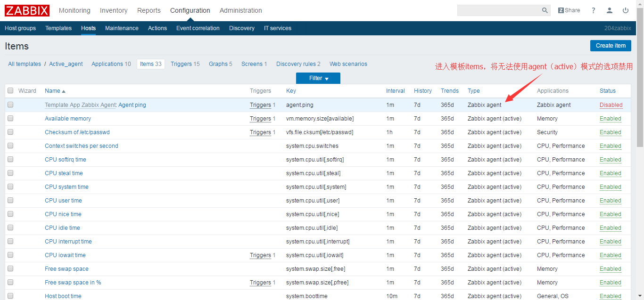Viewport: 644px width, 300px height.
Task: Open the Agent ping item
Action: click(132, 105)
